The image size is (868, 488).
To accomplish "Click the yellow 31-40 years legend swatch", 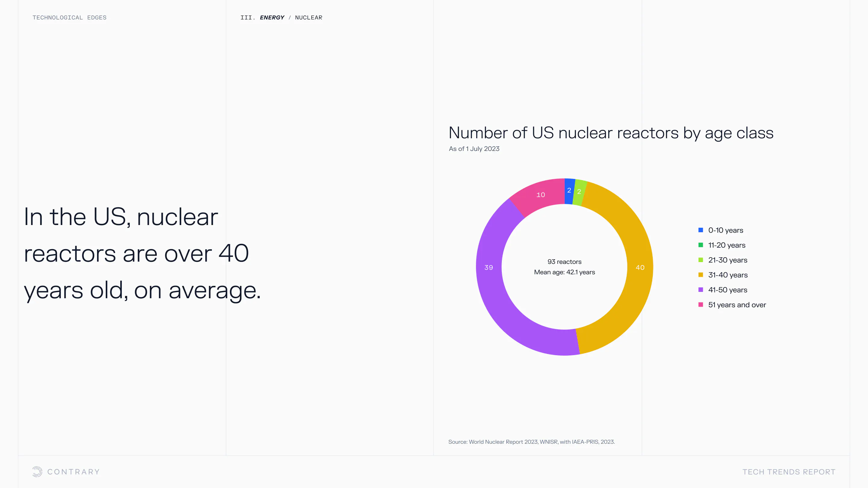I will 700,275.
